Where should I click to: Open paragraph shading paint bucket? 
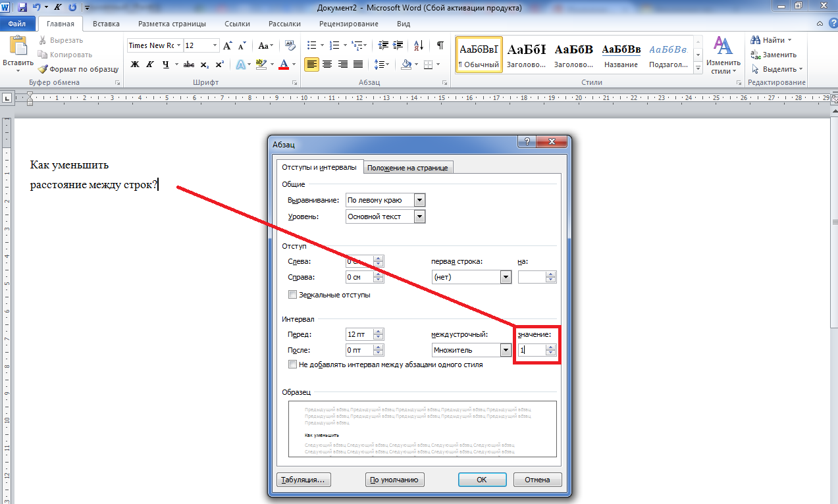click(x=406, y=64)
